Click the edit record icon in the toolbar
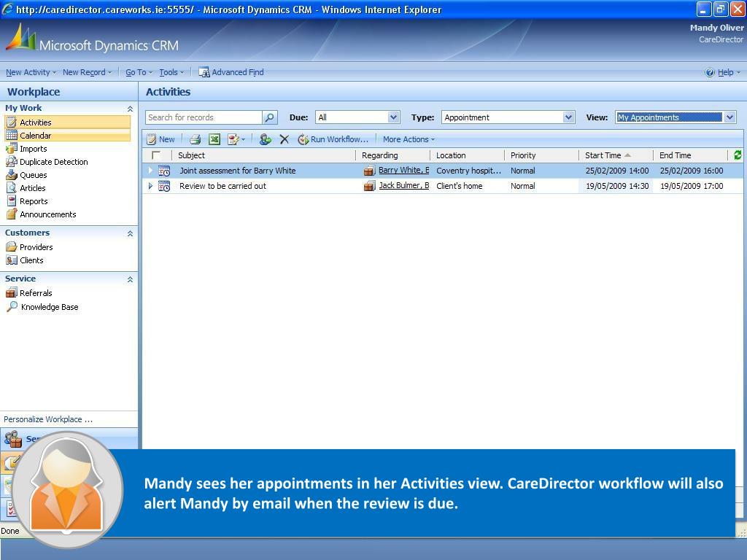This screenshot has height=560, width=747. click(x=233, y=139)
